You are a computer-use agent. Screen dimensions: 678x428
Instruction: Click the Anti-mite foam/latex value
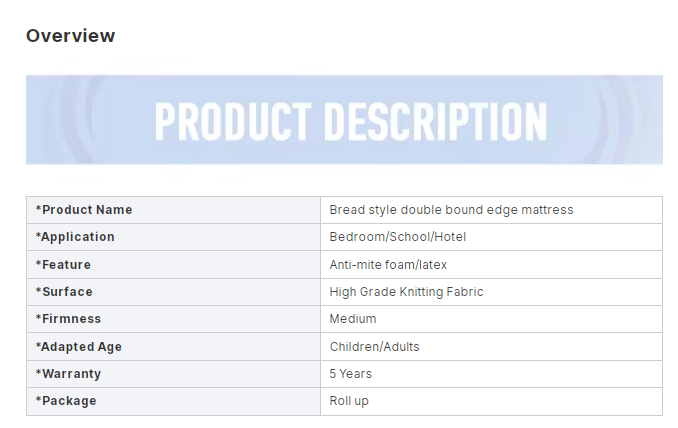[x=388, y=265]
